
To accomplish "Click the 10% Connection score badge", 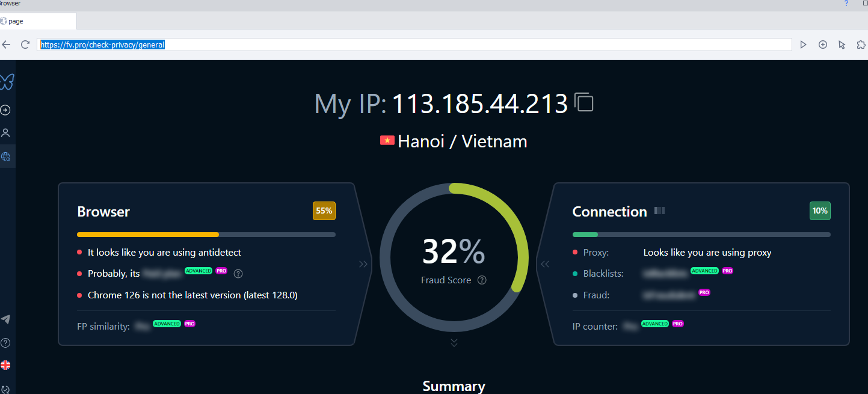I will [820, 211].
